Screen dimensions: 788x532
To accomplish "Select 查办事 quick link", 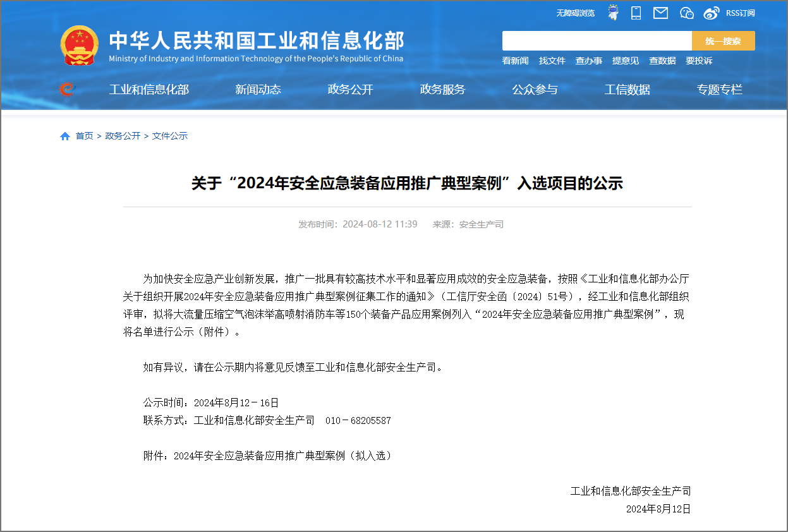I will pyautogui.click(x=588, y=61).
